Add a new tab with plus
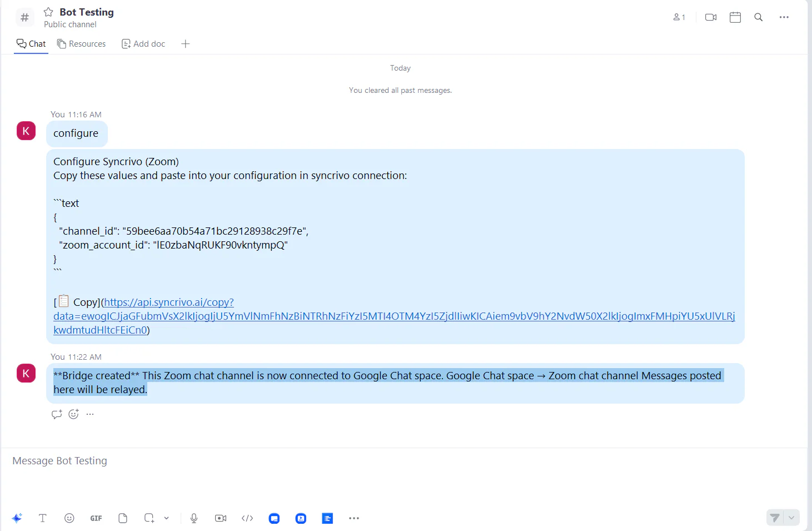Image resolution: width=812 pixels, height=531 pixels. click(186, 44)
